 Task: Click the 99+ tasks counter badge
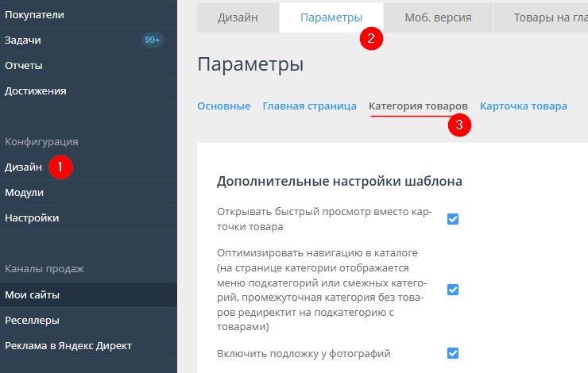(152, 40)
